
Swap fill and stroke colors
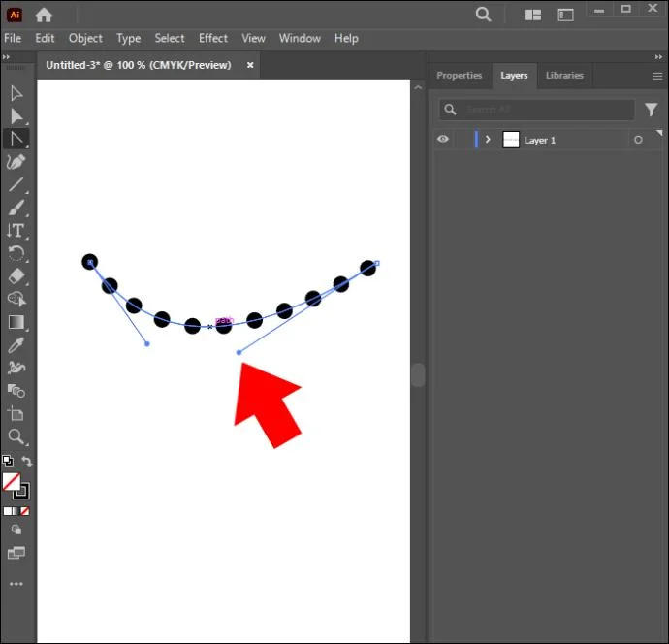[26, 461]
